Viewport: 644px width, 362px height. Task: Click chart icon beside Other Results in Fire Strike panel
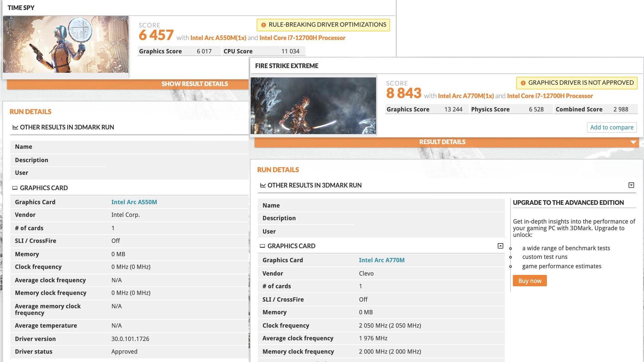[x=263, y=185]
